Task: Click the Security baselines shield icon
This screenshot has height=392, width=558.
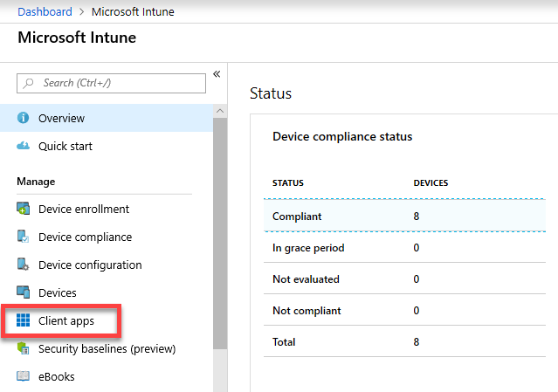Action: (x=24, y=349)
